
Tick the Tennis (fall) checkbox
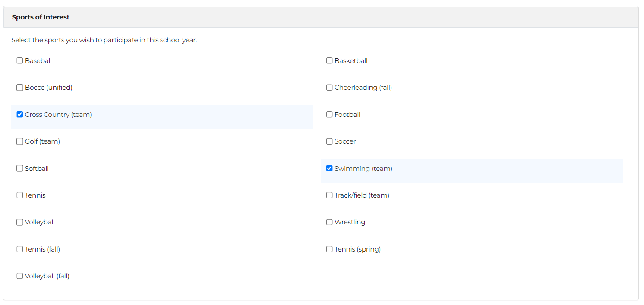tap(20, 249)
